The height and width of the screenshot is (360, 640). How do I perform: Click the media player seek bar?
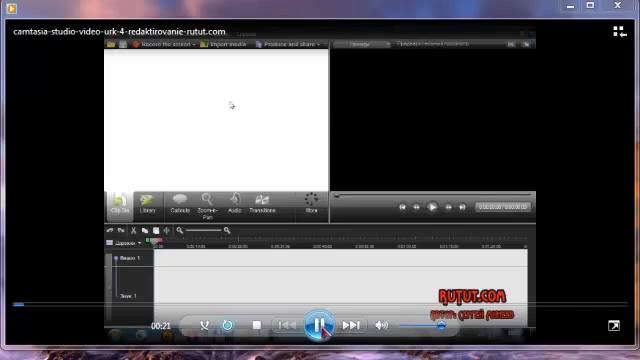tap(320, 304)
